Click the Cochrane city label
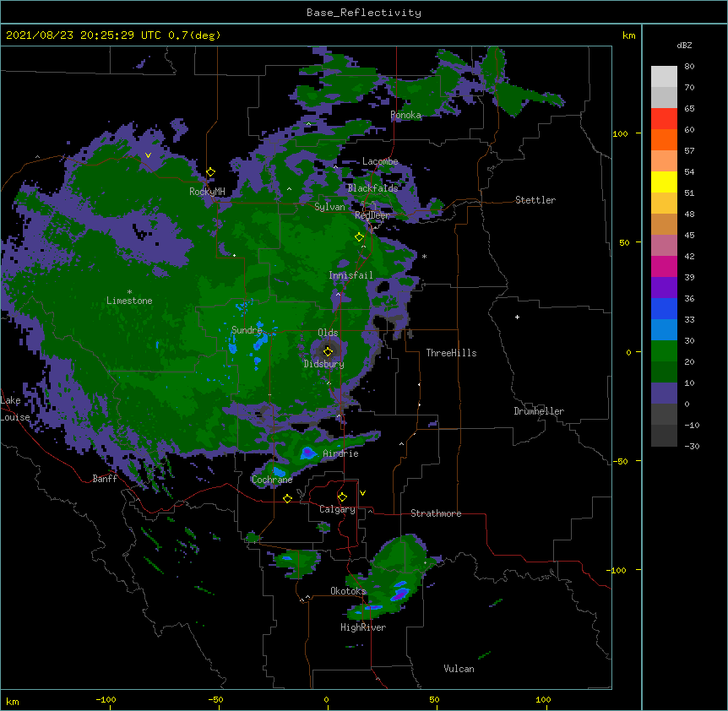 pyautogui.click(x=272, y=480)
